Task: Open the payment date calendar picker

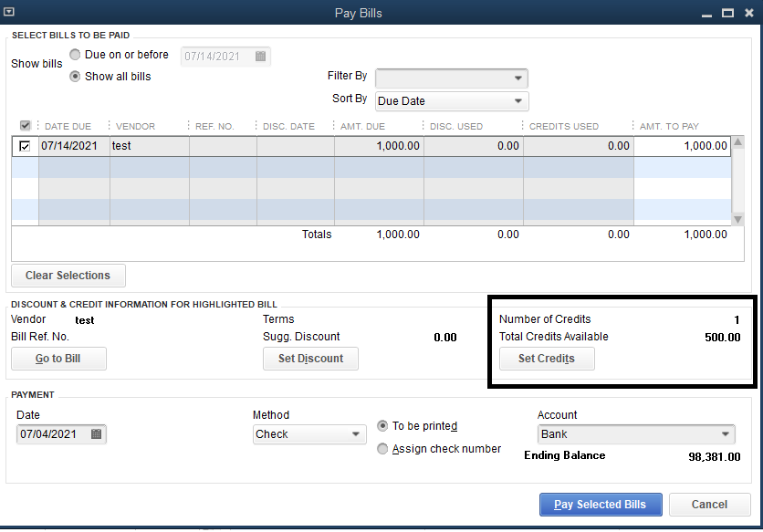Action: (x=97, y=434)
